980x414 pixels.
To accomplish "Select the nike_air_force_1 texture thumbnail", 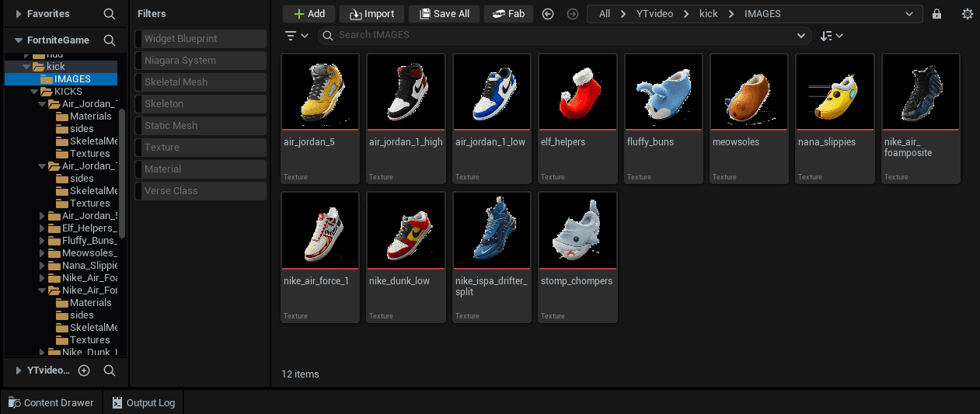I will 320,231.
